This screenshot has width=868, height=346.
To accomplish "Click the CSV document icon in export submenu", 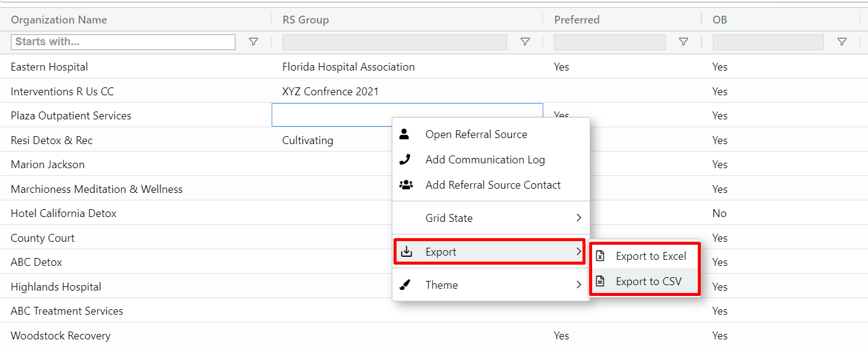I will pos(600,282).
